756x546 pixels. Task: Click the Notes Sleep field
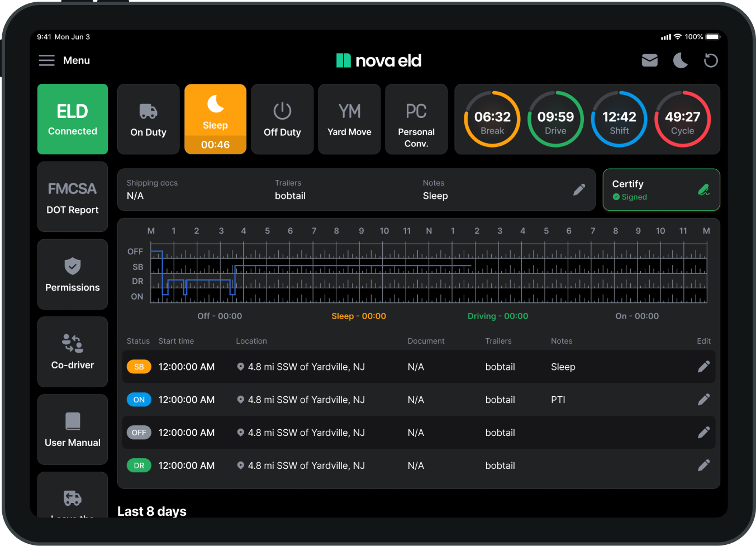(x=435, y=190)
